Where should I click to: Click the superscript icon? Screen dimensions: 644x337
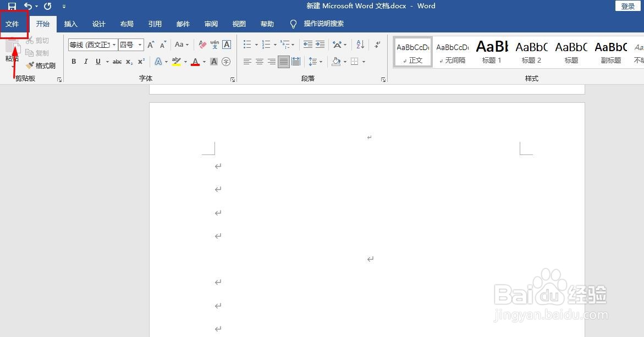tap(141, 62)
